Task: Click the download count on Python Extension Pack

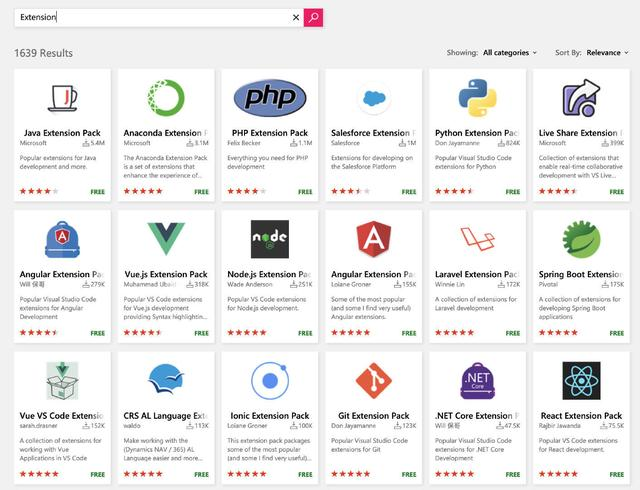Action: click(509, 143)
